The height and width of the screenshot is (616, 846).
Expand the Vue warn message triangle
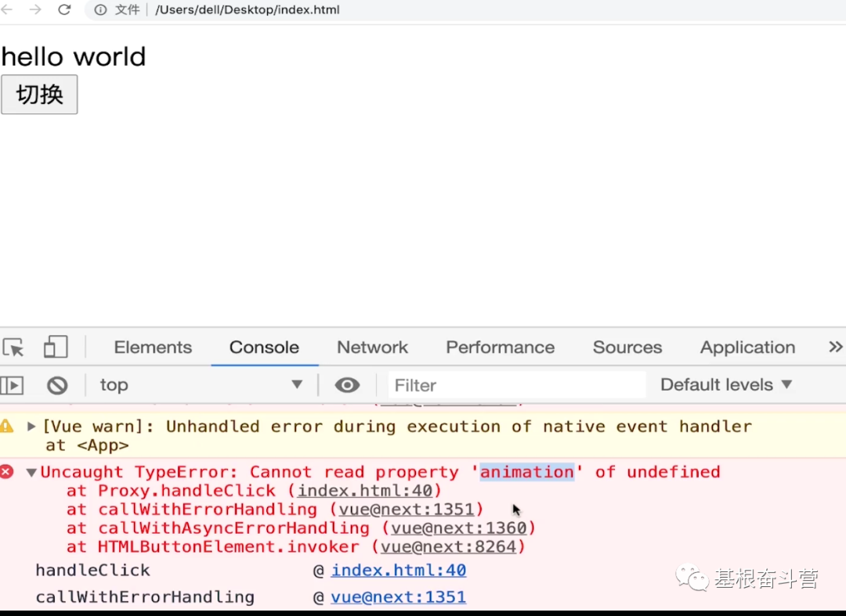(31, 427)
